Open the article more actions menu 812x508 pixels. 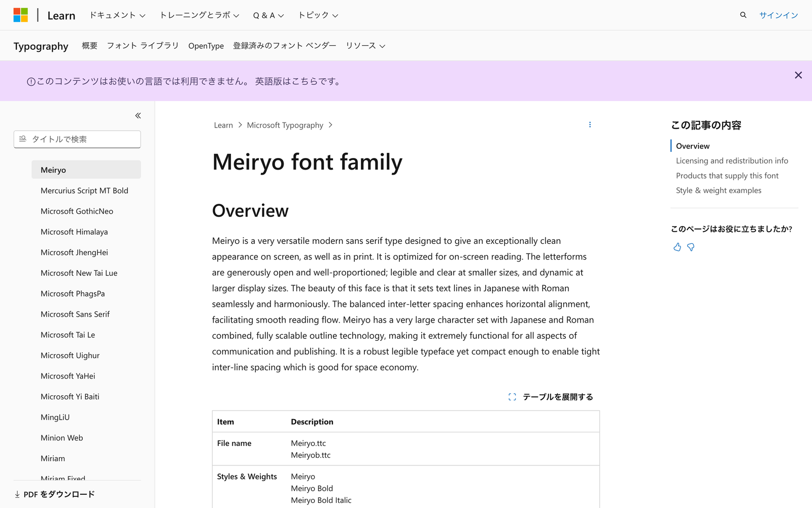pos(590,124)
